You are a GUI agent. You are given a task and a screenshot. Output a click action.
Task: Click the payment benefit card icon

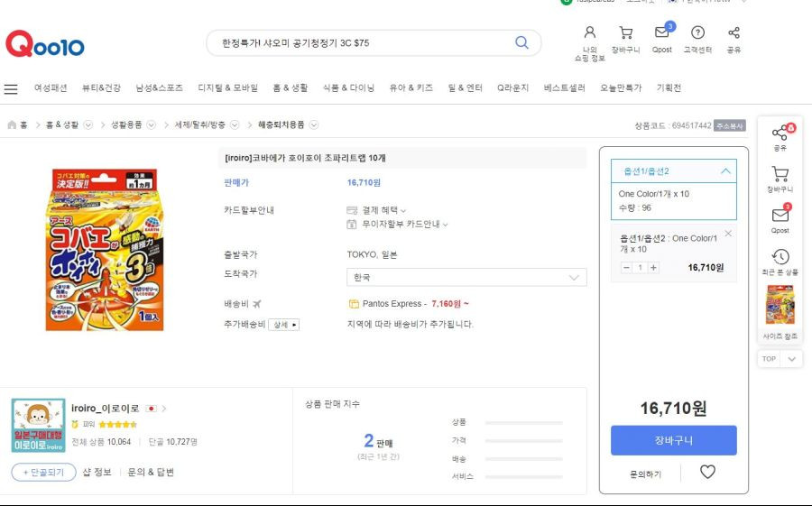352,210
